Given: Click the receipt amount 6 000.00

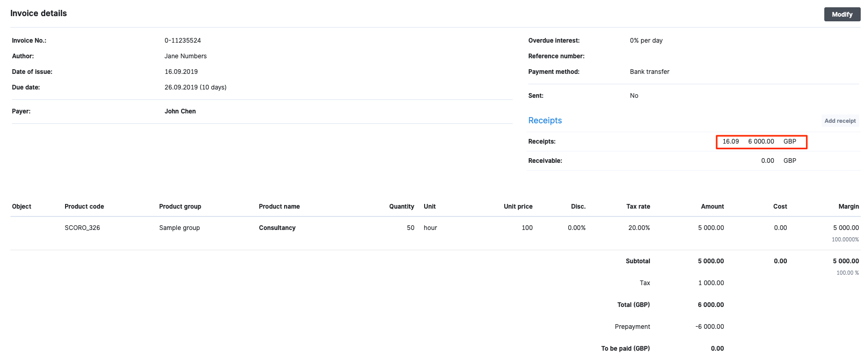Looking at the screenshot, I should click(761, 142).
